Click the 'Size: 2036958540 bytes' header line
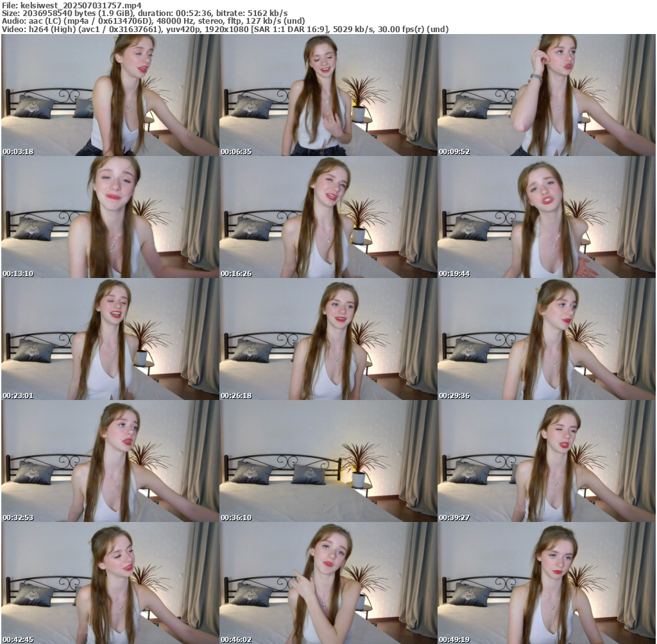657x644 pixels. 144,13
